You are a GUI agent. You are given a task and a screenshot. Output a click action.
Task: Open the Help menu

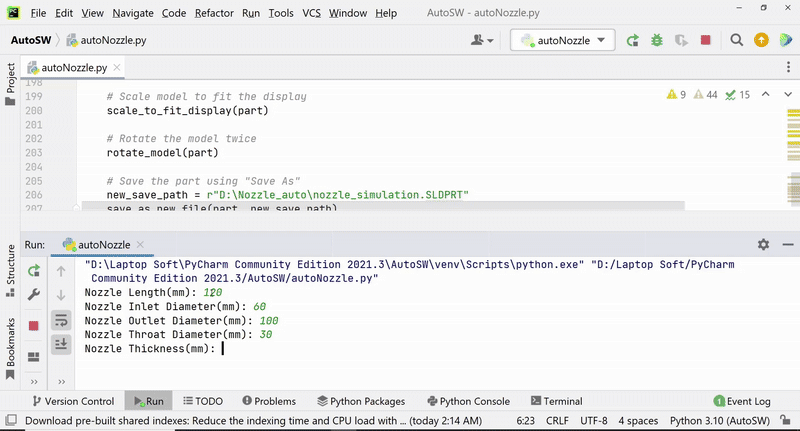click(x=386, y=13)
